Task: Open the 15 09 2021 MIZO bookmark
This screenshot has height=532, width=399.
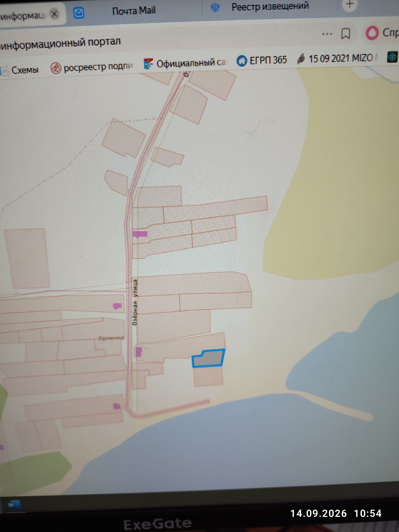Action: point(337,58)
